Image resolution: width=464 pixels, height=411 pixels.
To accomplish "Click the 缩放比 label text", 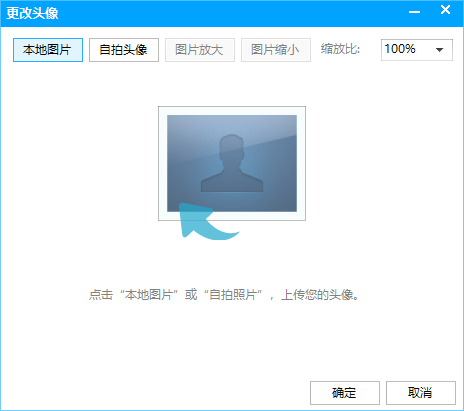I will [x=340, y=49].
